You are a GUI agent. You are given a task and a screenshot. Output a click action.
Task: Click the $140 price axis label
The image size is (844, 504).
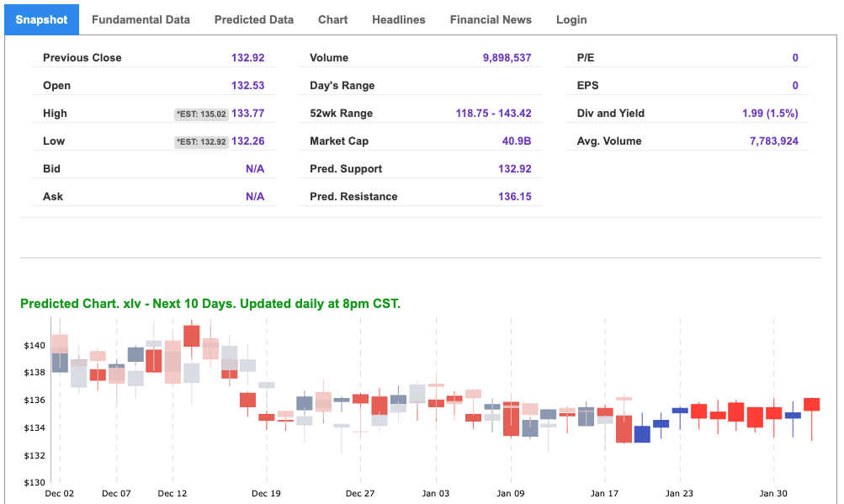click(35, 345)
